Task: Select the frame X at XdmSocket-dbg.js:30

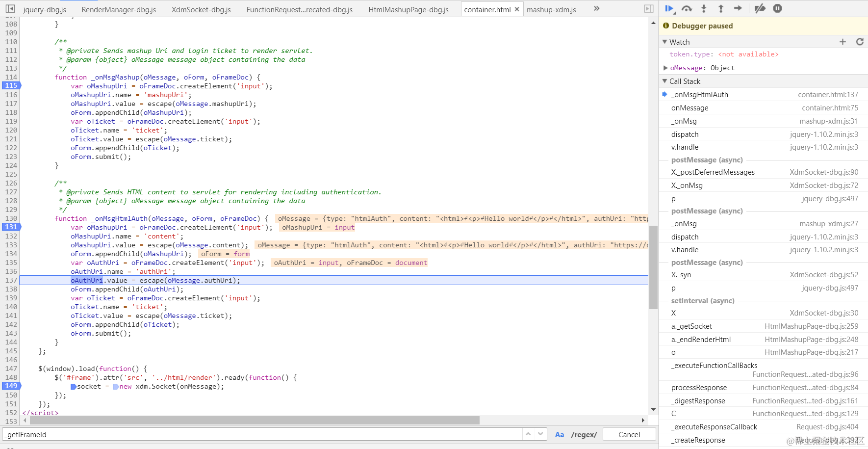Action: tap(764, 313)
